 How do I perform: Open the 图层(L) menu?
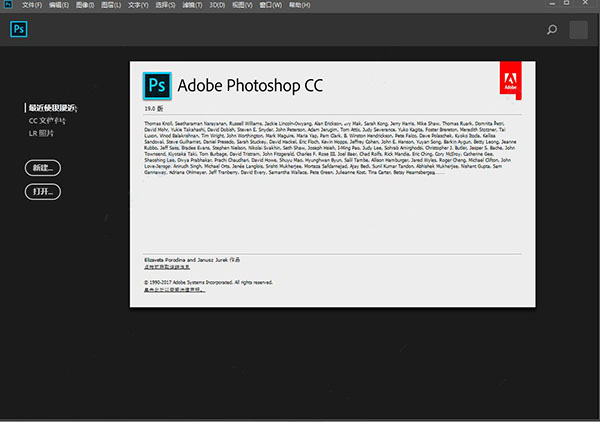pos(109,6)
